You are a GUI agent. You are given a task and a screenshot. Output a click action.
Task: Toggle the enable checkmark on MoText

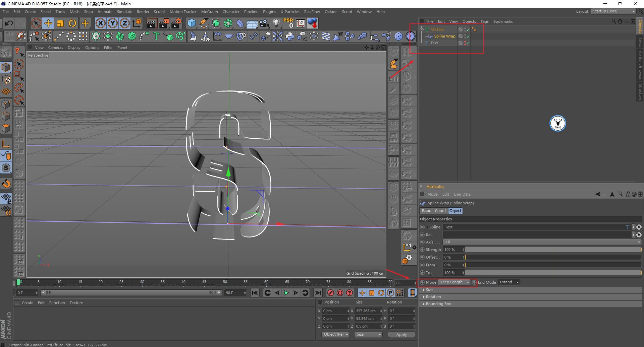468,29
